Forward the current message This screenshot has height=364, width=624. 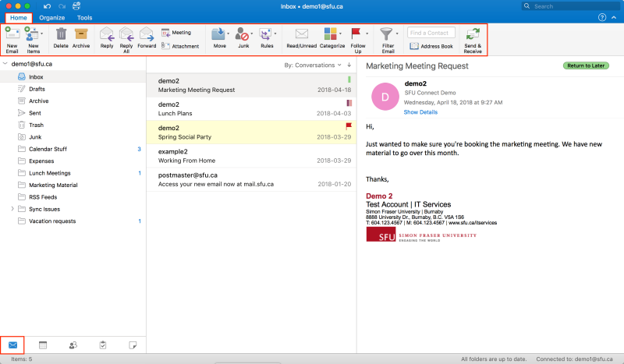pyautogui.click(x=147, y=34)
